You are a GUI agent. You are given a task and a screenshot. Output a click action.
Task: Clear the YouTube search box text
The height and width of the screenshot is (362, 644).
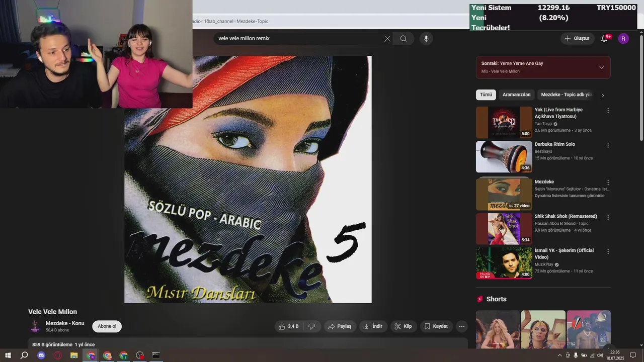click(x=387, y=39)
